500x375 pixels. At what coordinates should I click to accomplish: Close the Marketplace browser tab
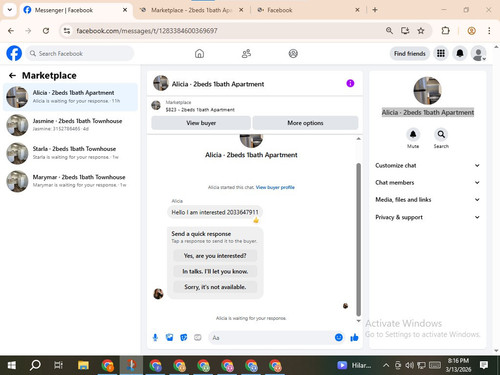point(241,10)
